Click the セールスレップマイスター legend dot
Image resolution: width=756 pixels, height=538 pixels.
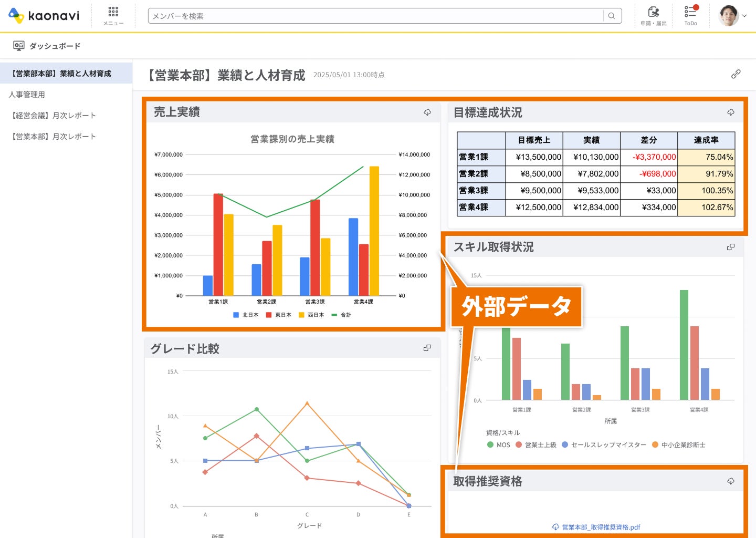point(565,444)
